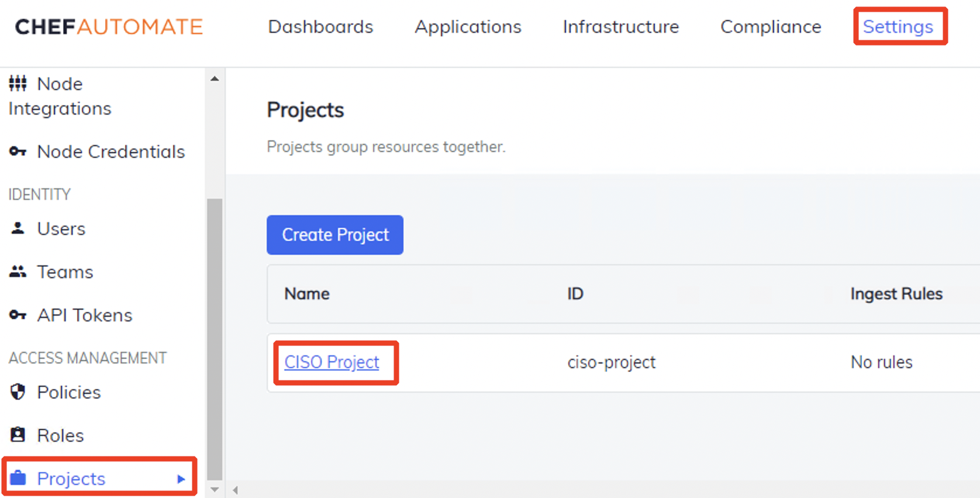
Task: Click the sidebar scroll down arrow
Action: (x=215, y=490)
